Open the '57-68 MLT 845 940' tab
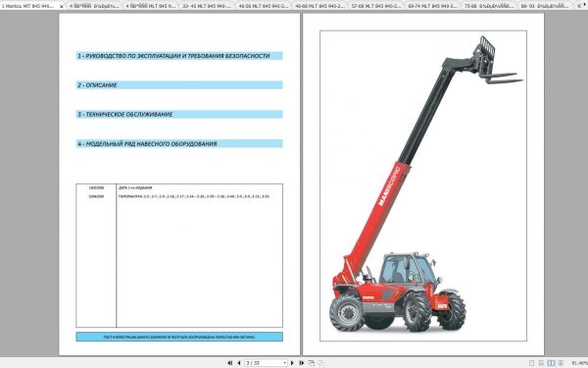 pyautogui.click(x=376, y=6)
